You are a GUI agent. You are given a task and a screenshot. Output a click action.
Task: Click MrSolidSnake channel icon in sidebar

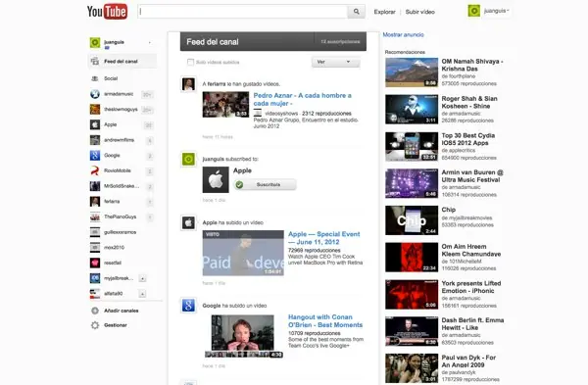pyautogui.click(x=95, y=186)
